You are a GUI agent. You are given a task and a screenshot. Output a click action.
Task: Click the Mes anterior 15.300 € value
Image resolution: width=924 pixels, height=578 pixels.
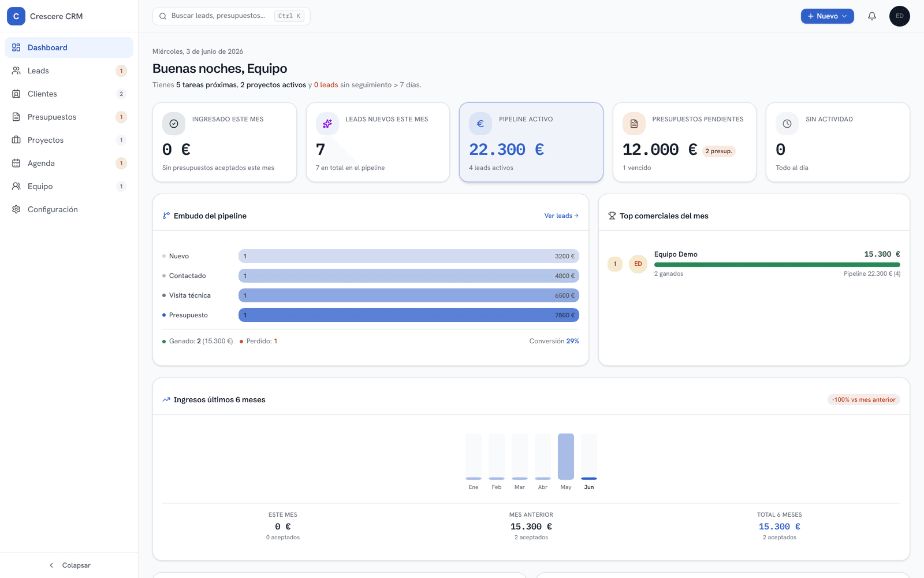[x=531, y=527]
